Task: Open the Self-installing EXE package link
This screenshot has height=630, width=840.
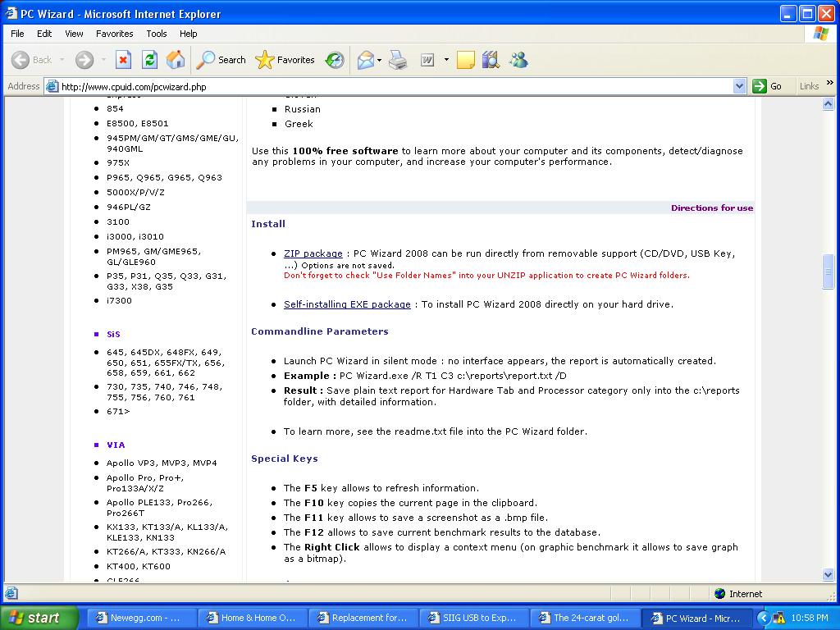Action: 347,304
